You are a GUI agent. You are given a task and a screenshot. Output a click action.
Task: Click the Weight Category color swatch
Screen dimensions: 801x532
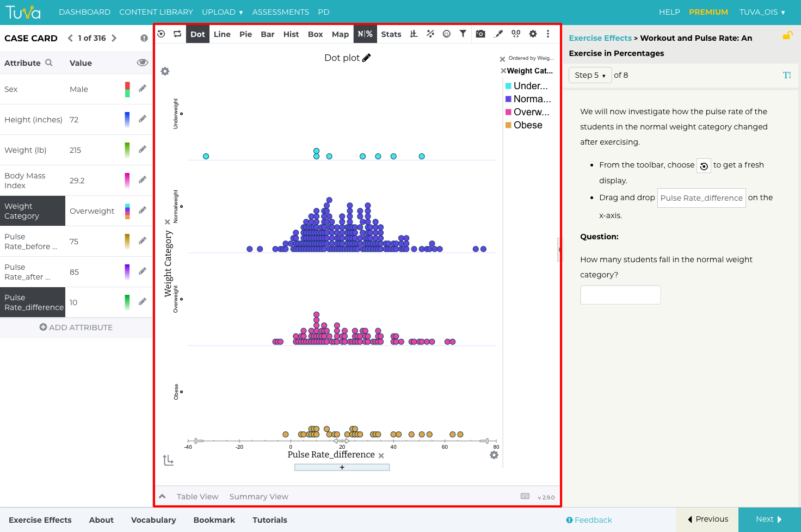pyautogui.click(x=127, y=211)
